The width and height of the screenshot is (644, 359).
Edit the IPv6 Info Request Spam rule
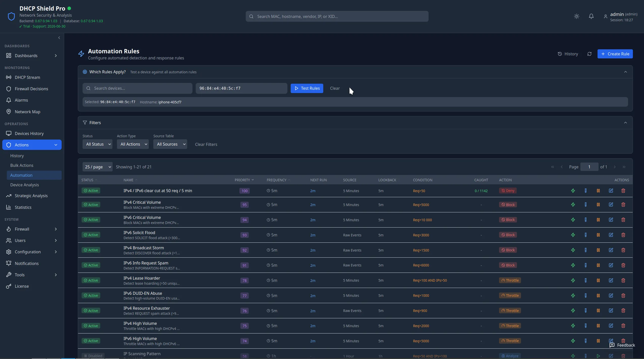point(611,265)
